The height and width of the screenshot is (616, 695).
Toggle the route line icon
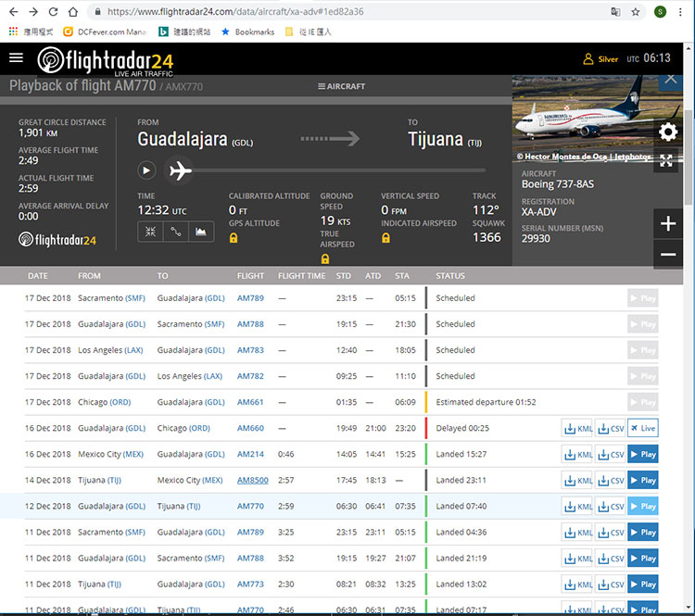pyautogui.click(x=176, y=232)
